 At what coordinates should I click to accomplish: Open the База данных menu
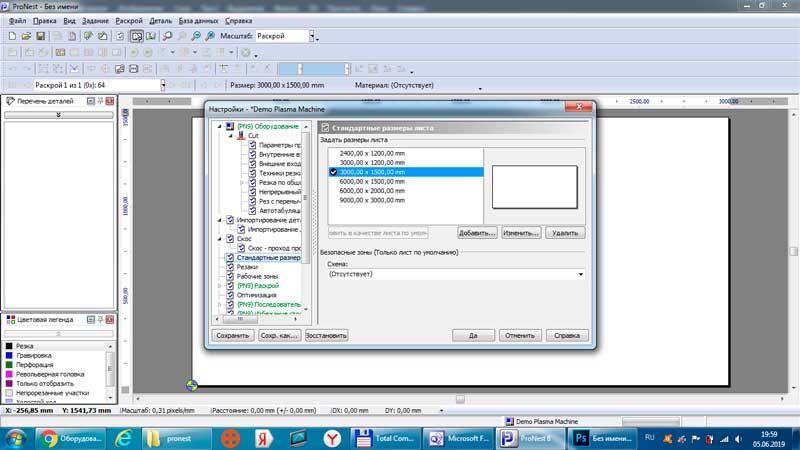(x=198, y=21)
